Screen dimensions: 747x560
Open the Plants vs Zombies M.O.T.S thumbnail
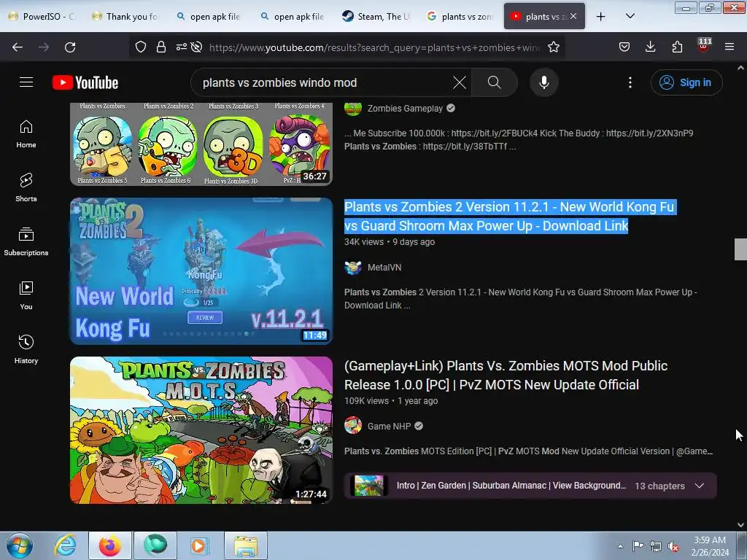[201, 430]
